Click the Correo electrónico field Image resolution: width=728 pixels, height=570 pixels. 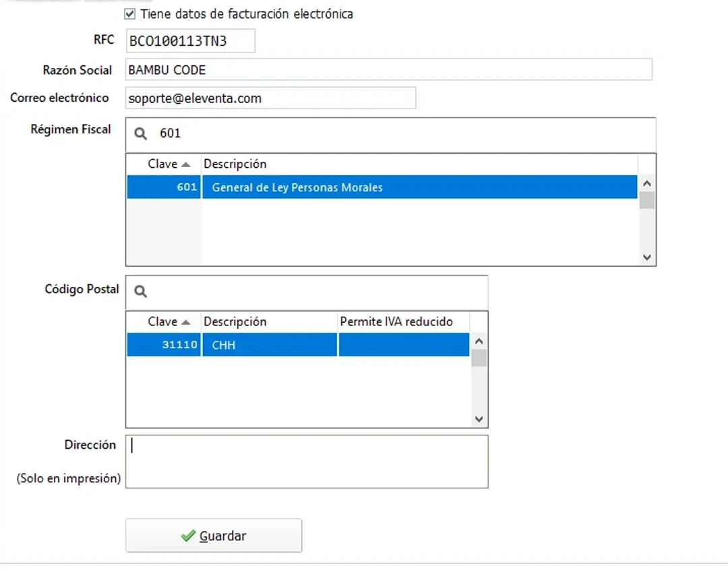click(270, 98)
